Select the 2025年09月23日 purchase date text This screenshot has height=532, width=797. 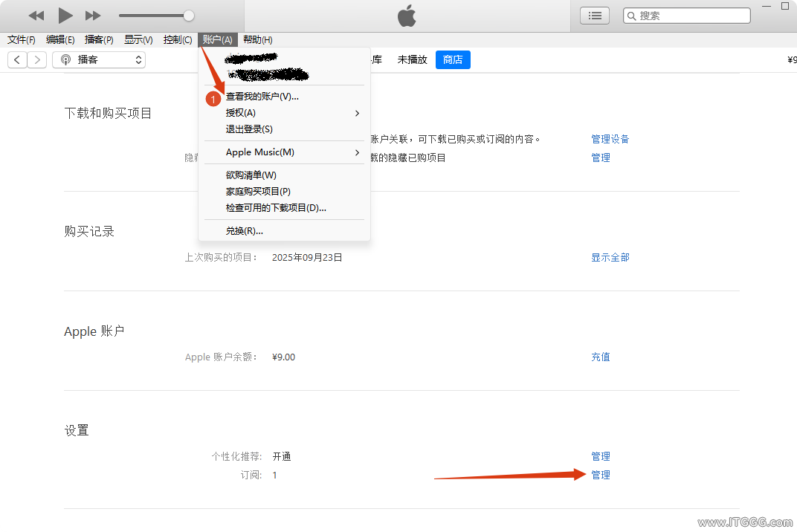tap(307, 258)
